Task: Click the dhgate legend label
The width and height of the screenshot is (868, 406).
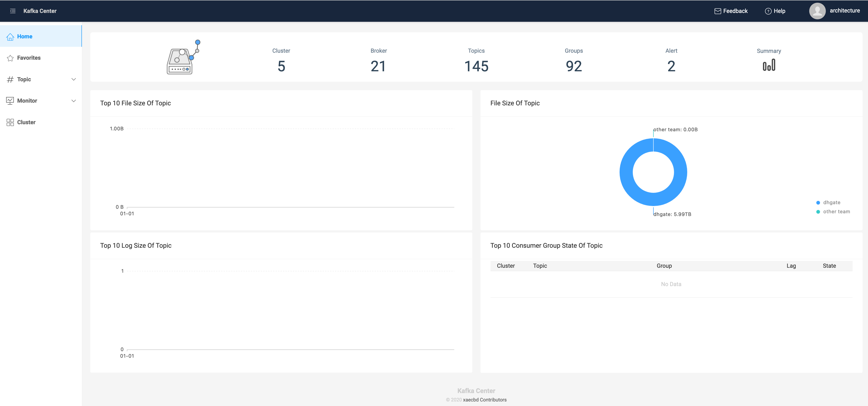Action: [832, 203]
